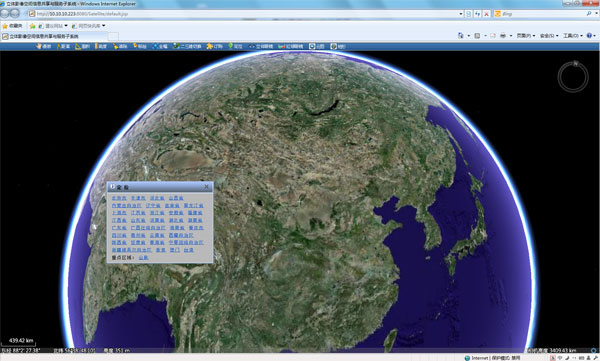Open the 工具(O) tools dropdown menu
The height and width of the screenshot is (361, 600).
pos(572,36)
